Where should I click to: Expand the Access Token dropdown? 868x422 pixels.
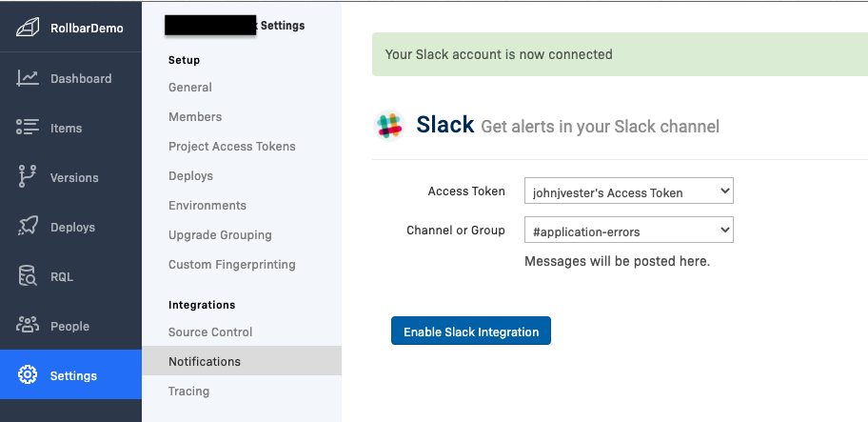[x=628, y=192]
